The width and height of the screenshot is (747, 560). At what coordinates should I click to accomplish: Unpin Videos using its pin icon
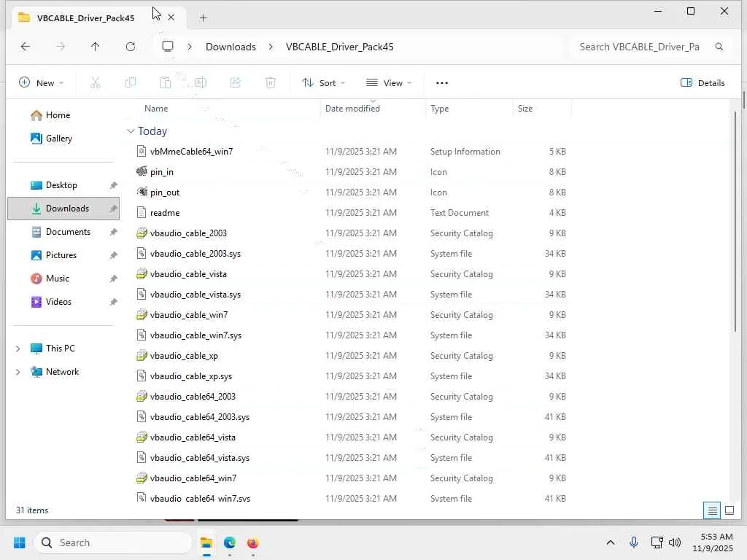113,302
